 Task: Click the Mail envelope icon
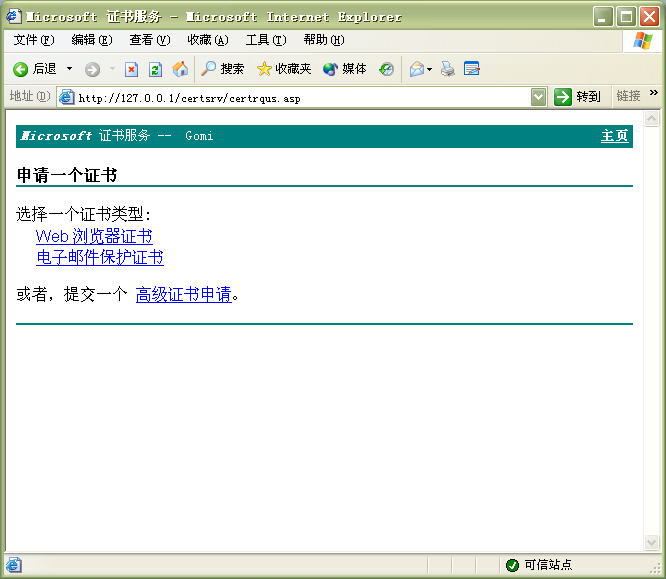click(x=417, y=69)
